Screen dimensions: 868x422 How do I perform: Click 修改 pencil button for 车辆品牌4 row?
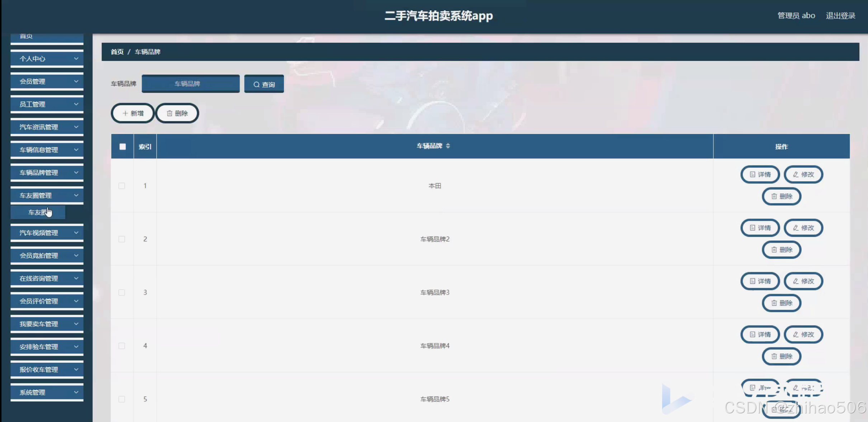(803, 335)
